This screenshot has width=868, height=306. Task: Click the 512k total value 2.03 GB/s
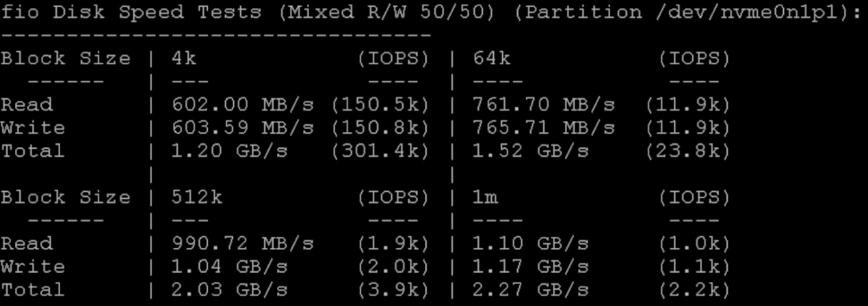click(x=229, y=290)
